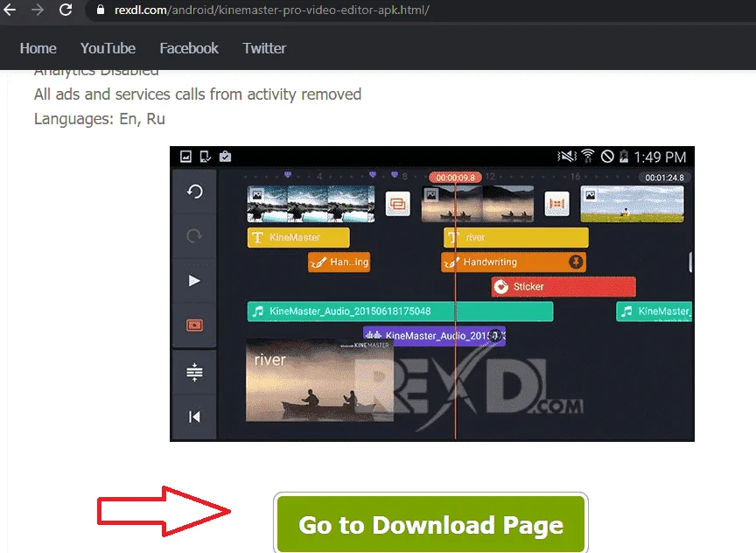The width and height of the screenshot is (756, 553).
Task: Focus the rexdl.com address bar URL
Action: click(271, 10)
